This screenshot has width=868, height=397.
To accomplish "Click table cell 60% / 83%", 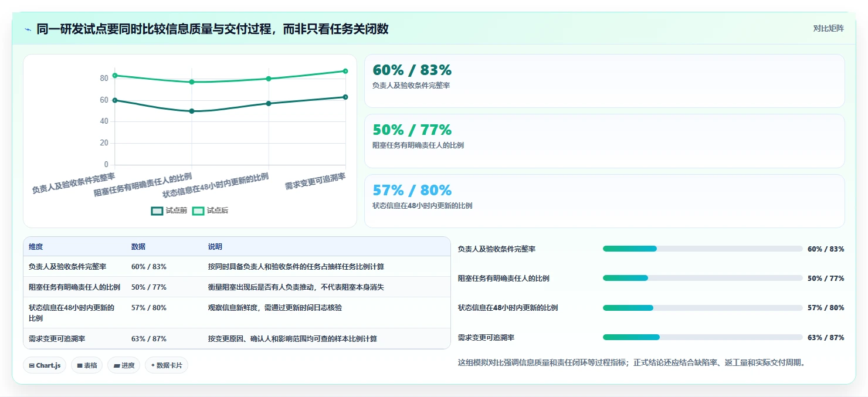I will [149, 267].
